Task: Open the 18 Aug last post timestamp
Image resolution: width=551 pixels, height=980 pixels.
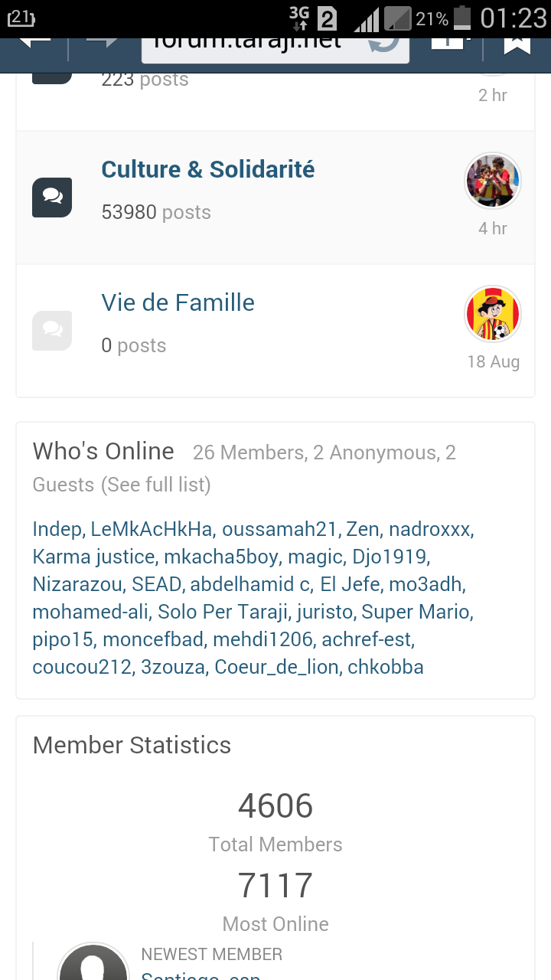Action: pyautogui.click(x=494, y=361)
